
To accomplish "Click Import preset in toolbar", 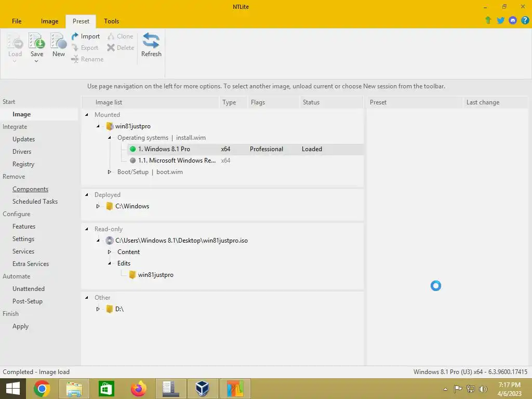I will click(86, 36).
